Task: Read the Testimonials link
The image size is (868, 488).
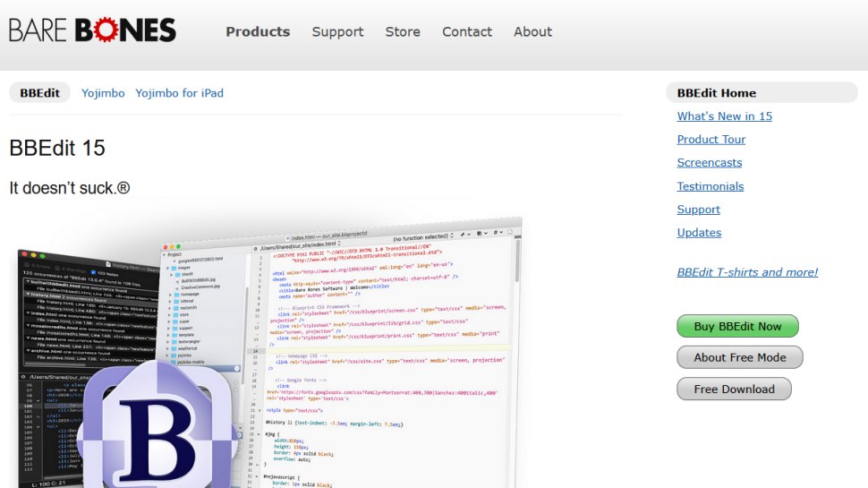Action: click(711, 186)
